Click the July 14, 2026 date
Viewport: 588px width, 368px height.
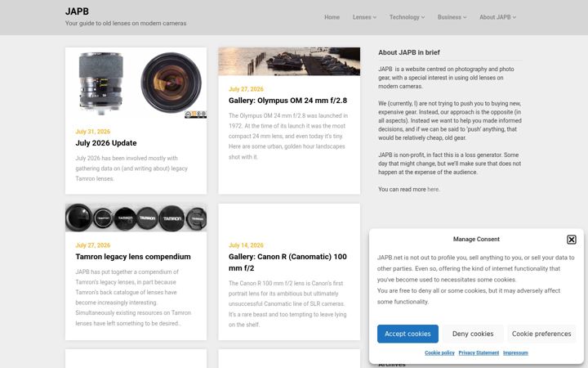[x=246, y=245]
